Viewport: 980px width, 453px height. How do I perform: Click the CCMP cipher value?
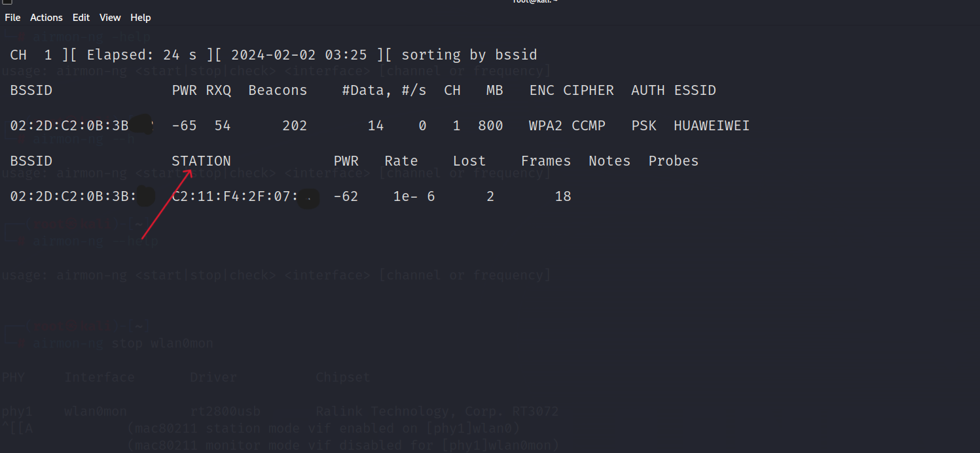pyautogui.click(x=589, y=126)
